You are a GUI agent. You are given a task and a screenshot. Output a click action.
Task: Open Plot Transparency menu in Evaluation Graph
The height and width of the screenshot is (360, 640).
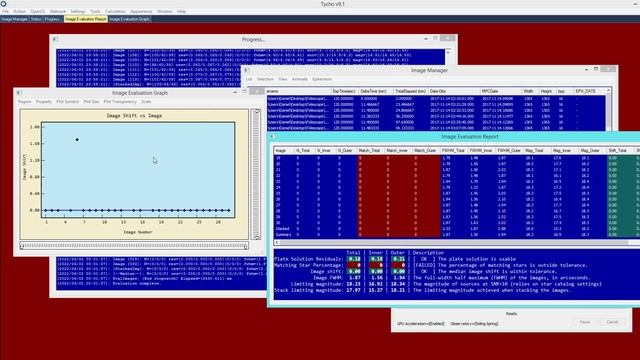120,102
